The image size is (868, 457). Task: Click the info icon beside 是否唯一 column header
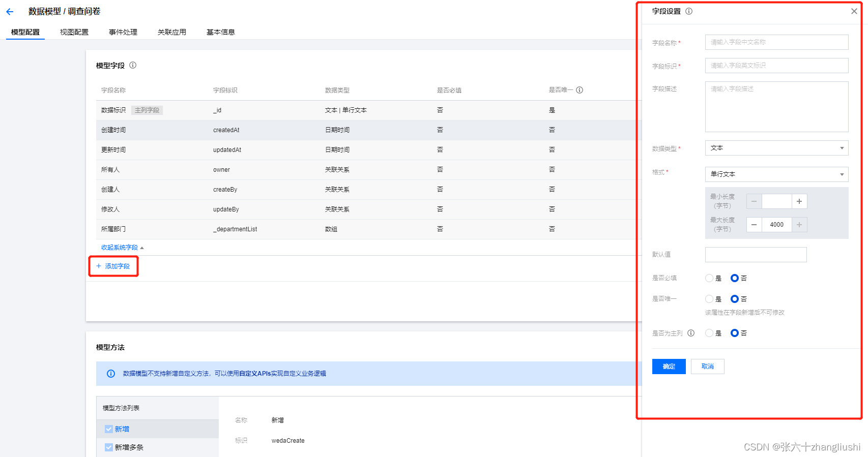tap(580, 90)
